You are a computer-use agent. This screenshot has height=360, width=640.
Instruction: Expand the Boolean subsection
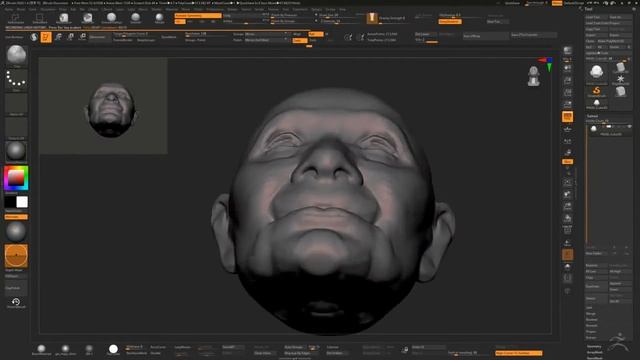(591, 320)
